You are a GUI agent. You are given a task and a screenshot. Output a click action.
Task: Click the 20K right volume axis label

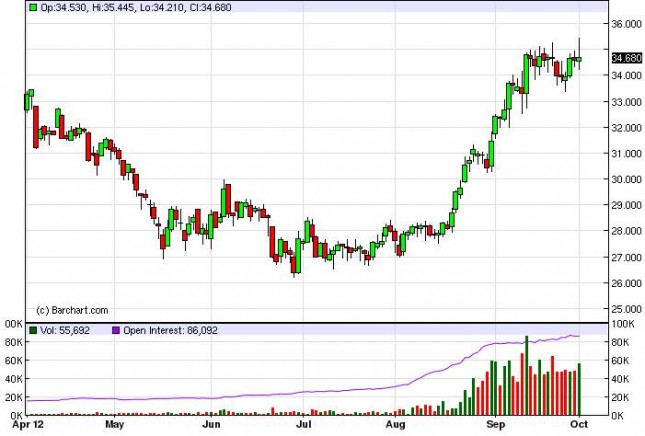click(620, 397)
